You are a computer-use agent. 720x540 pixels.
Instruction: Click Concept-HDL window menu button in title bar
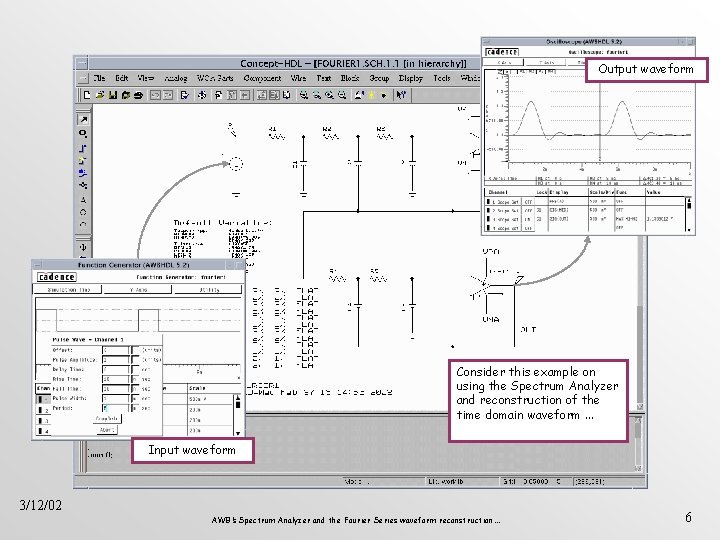point(82,63)
